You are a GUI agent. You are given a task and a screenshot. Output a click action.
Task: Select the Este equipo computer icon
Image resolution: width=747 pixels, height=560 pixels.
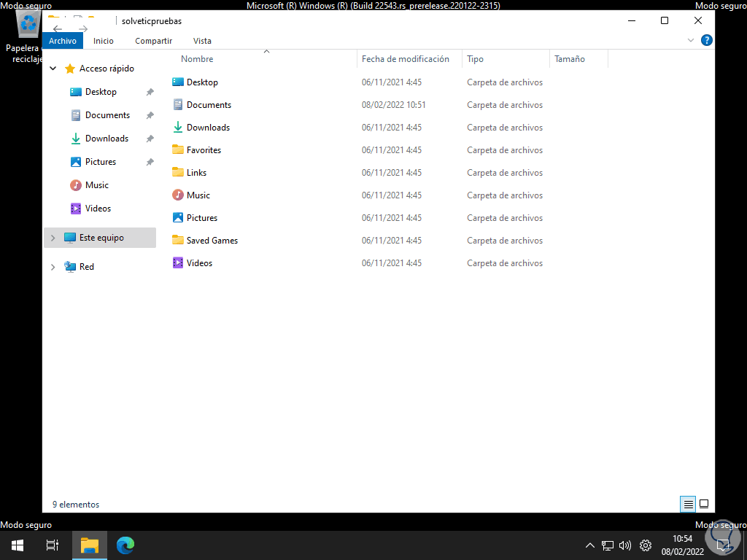pos(70,238)
